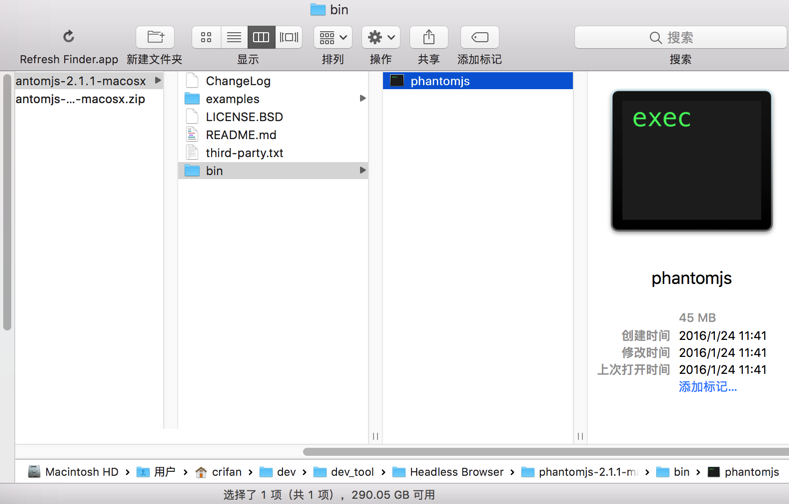Click the status bar 290.05 GB 可用 text

click(x=393, y=495)
